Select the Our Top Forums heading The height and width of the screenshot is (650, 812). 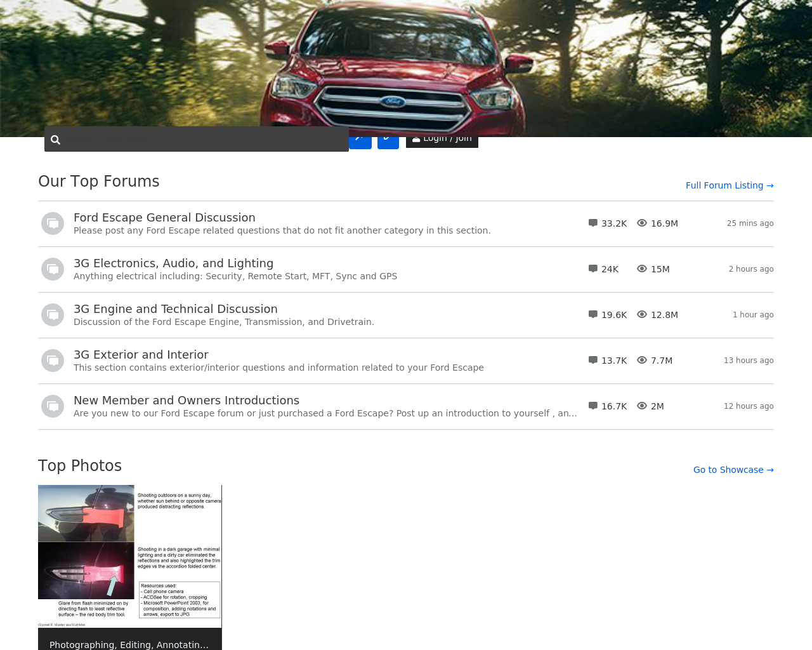point(98,181)
